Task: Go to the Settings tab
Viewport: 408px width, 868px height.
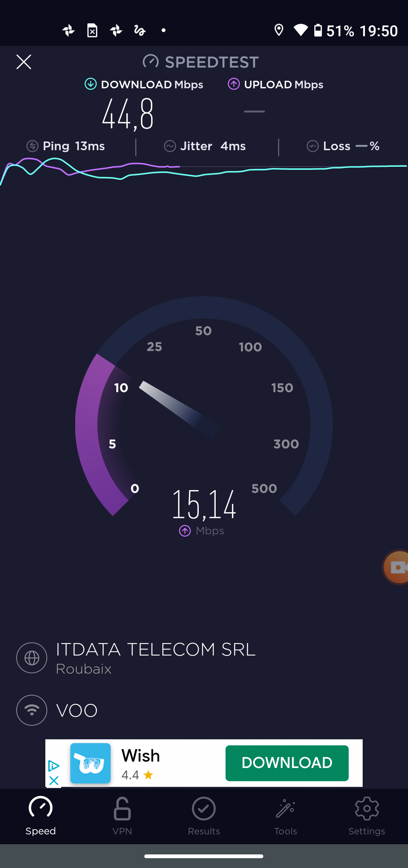Action: 367,816
